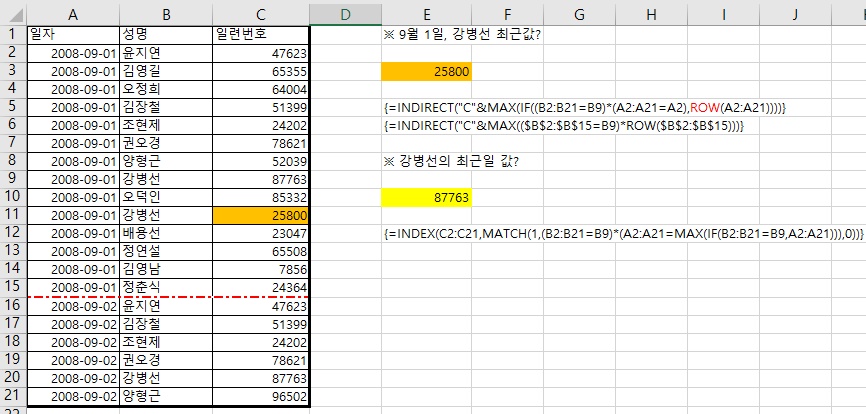Select row 11 header

click(x=13, y=215)
